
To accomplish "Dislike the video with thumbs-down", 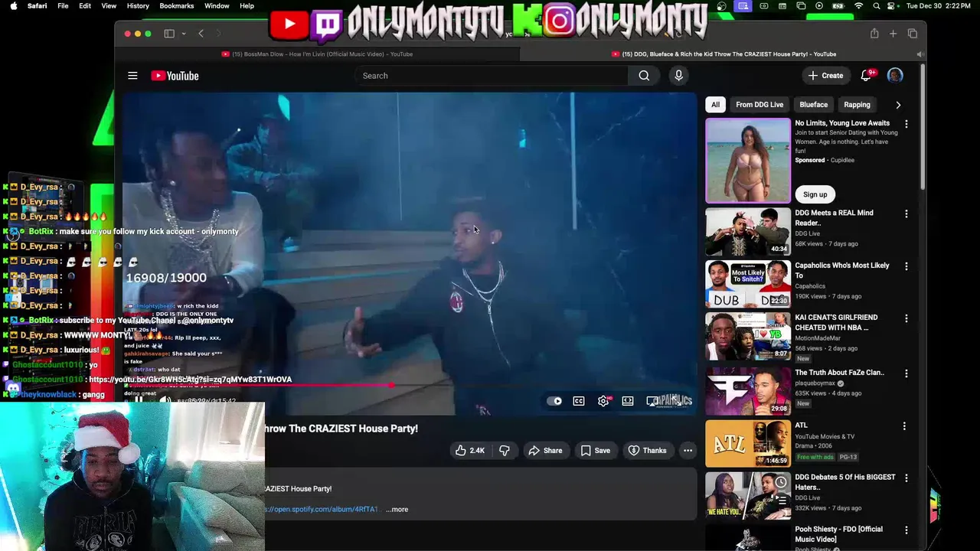I will point(505,451).
